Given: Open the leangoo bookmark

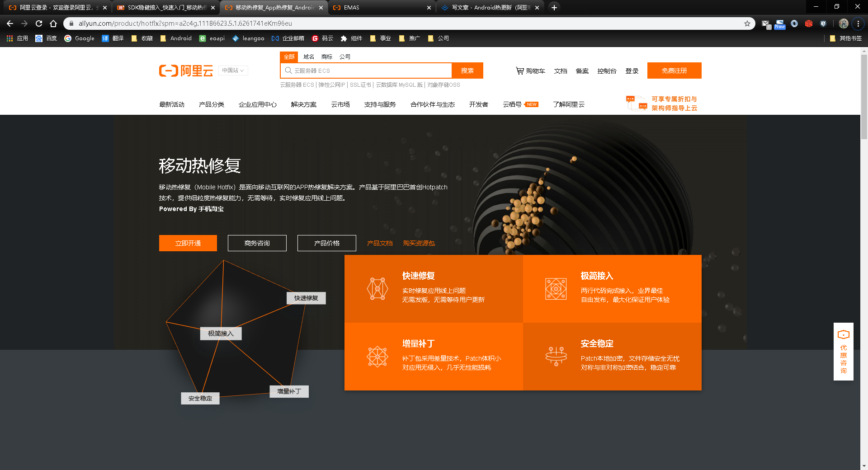Looking at the screenshot, I should [x=248, y=38].
